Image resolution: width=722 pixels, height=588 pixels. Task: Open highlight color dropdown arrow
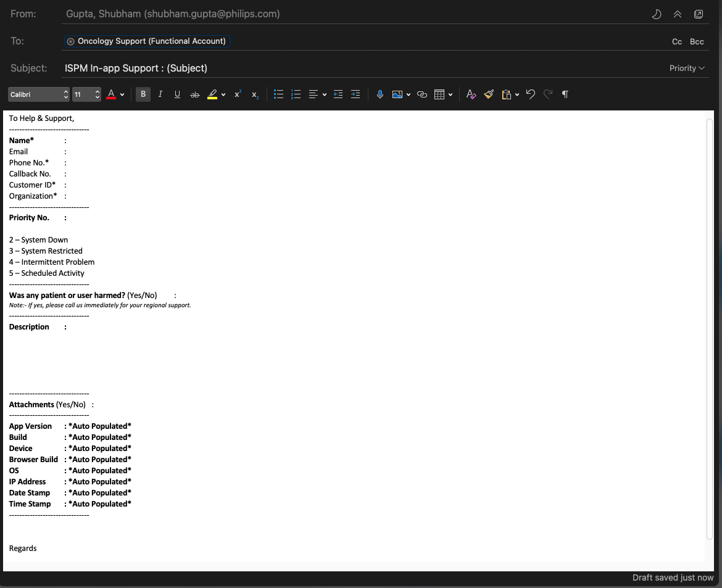(x=223, y=94)
